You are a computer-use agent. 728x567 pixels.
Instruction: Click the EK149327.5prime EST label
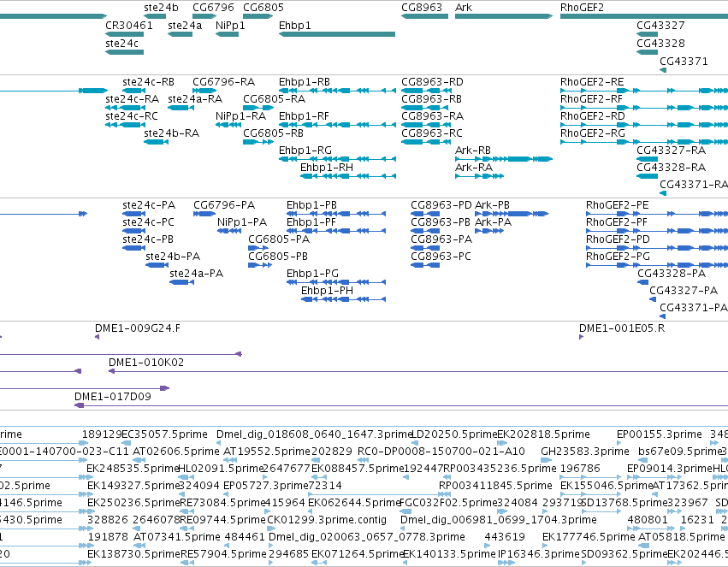click(x=133, y=486)
